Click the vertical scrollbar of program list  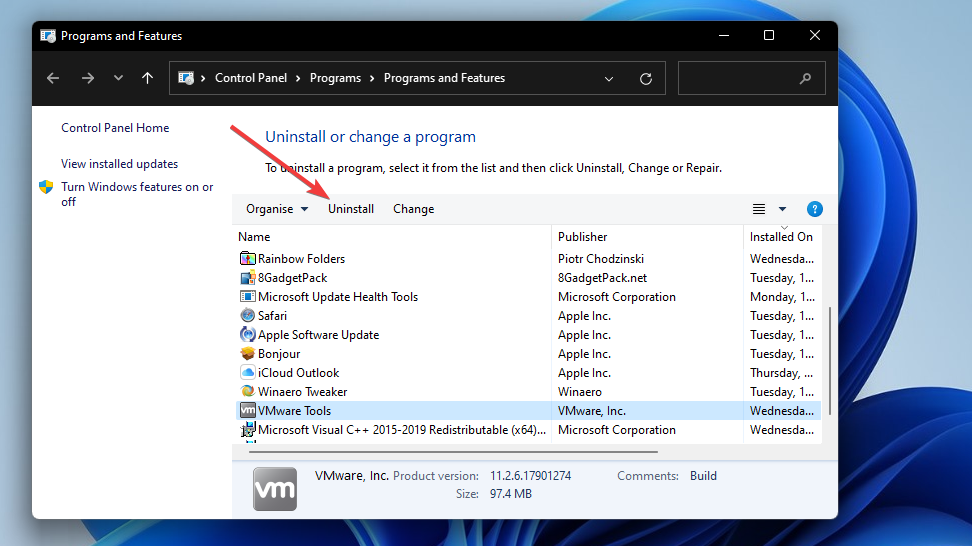(x=829, y=361)
